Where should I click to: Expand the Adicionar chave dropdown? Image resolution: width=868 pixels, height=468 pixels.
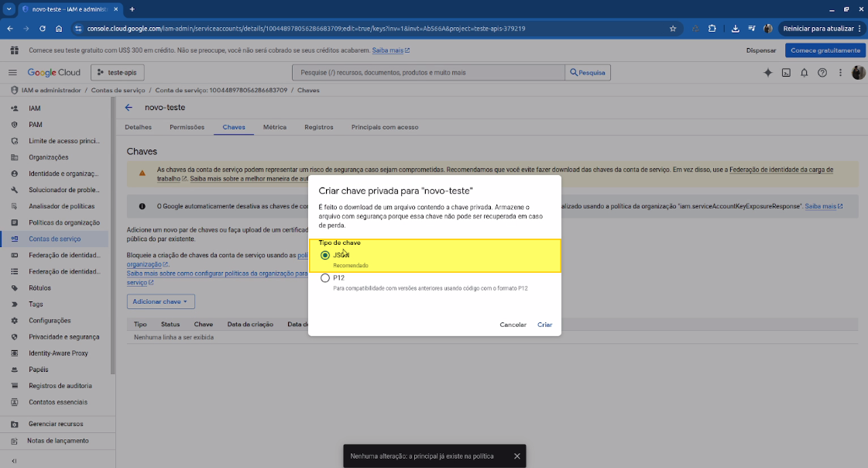(x=160, y=301)
